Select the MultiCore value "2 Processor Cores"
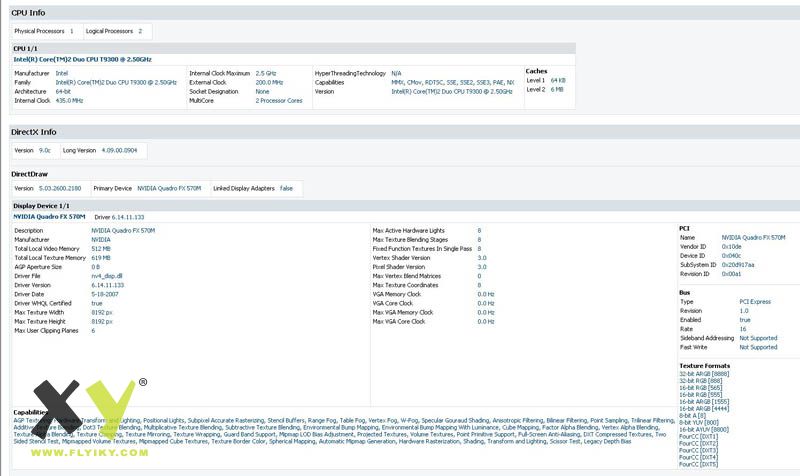The image size is (800, 476). (x=279, y=101)
